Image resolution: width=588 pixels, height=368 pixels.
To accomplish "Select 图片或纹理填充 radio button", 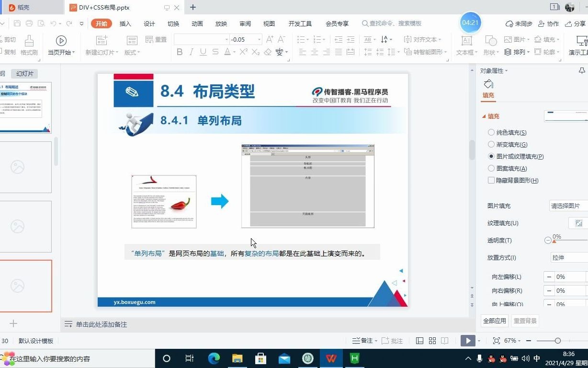I will tap(491, 156).
